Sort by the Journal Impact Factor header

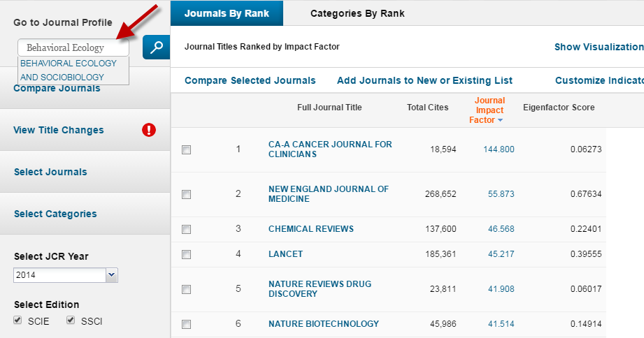(487, 110)
